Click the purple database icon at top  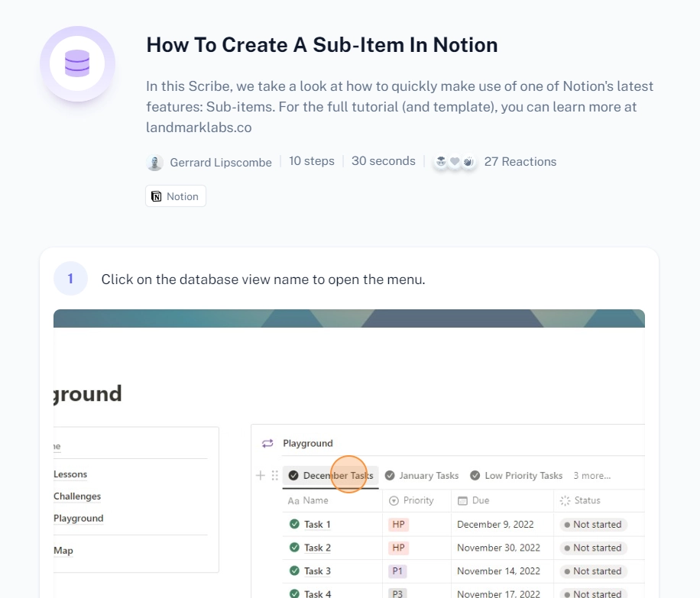[x=77, y=63]
